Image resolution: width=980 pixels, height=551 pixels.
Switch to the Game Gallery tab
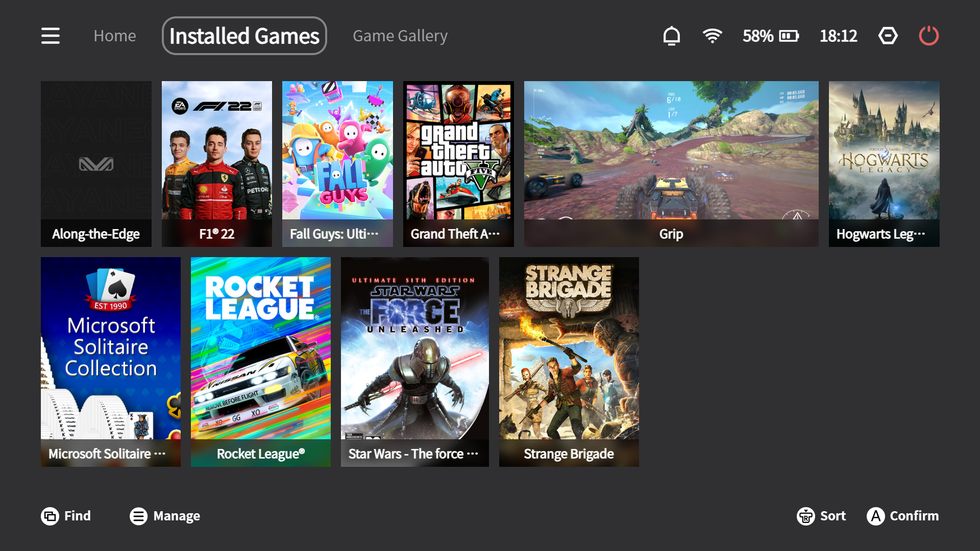[400, 36]
